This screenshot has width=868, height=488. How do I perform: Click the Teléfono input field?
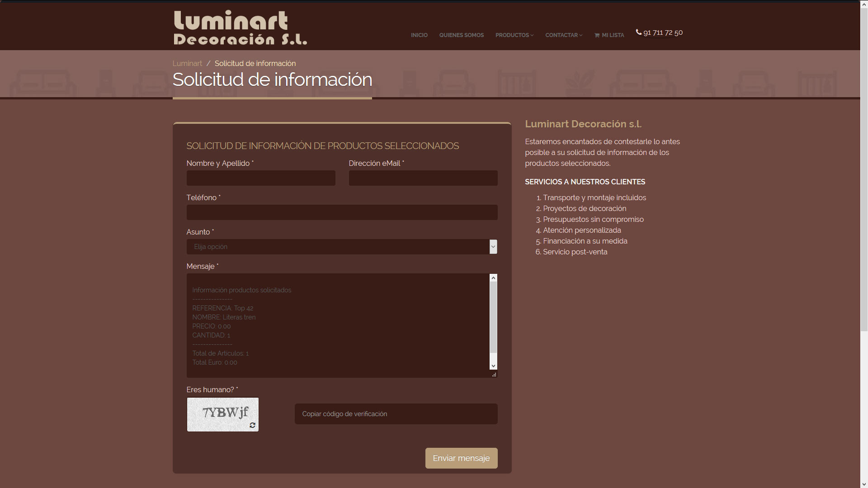[x=342, y=212]
